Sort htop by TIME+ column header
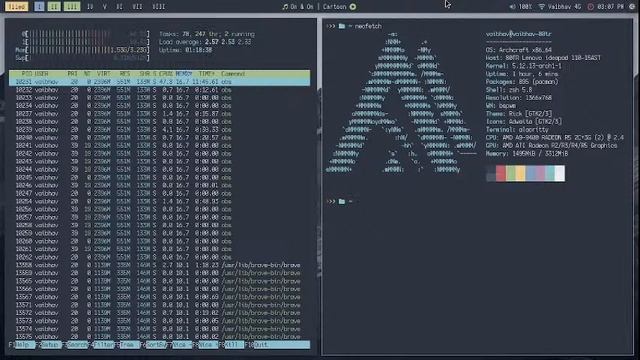Image resolution: width=640 pixels, height=360 pixels. click(207, 74)
